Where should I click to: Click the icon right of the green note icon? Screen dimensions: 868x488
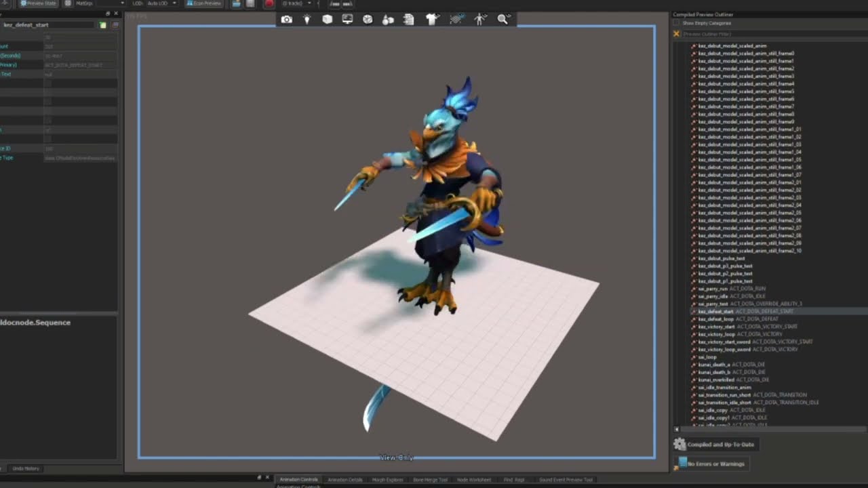click(115, 25)
